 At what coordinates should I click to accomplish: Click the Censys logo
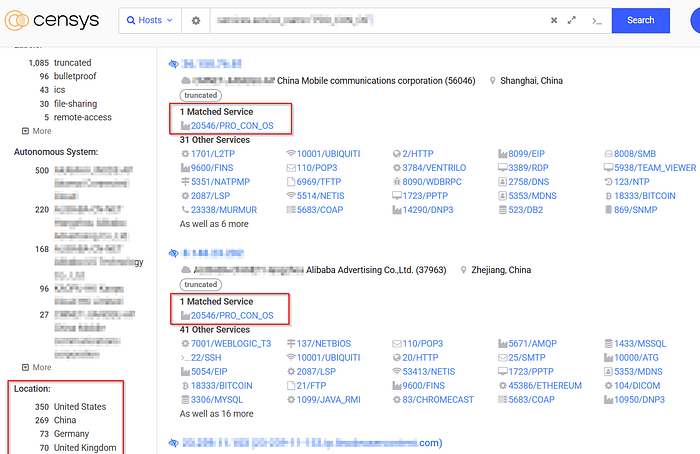52,20
